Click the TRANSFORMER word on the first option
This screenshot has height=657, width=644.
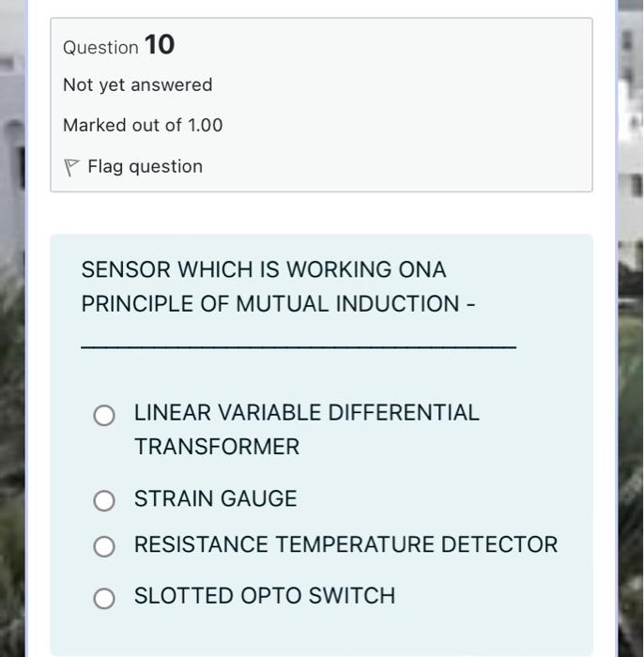217,447
